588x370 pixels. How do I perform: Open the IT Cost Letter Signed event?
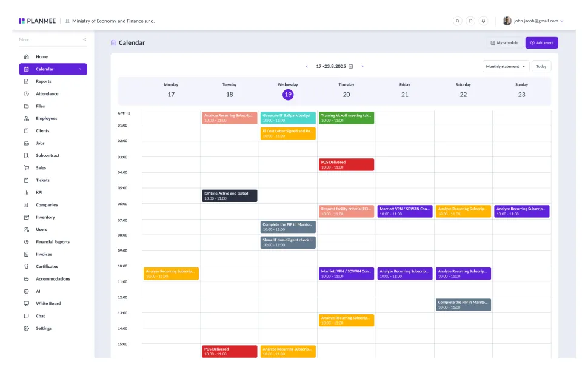click(288, 133)
